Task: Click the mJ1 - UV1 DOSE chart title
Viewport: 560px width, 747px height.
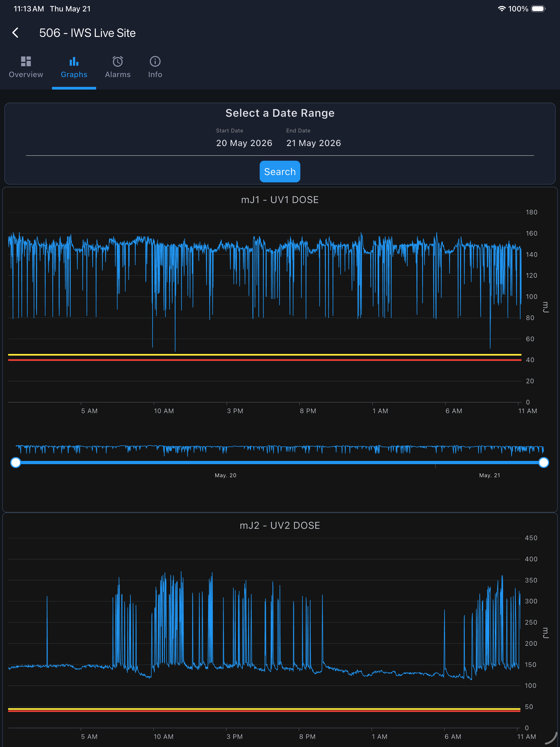Action: click(280, 200)
